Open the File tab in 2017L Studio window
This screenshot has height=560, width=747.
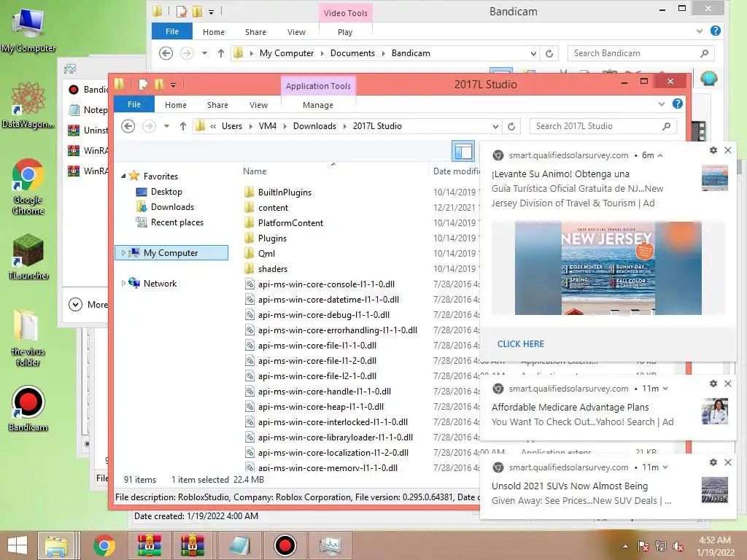click(x=134, y=104)
